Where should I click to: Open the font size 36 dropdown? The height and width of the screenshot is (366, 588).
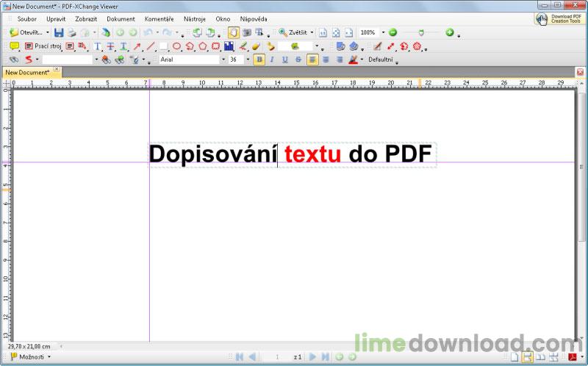coord(248,60)
